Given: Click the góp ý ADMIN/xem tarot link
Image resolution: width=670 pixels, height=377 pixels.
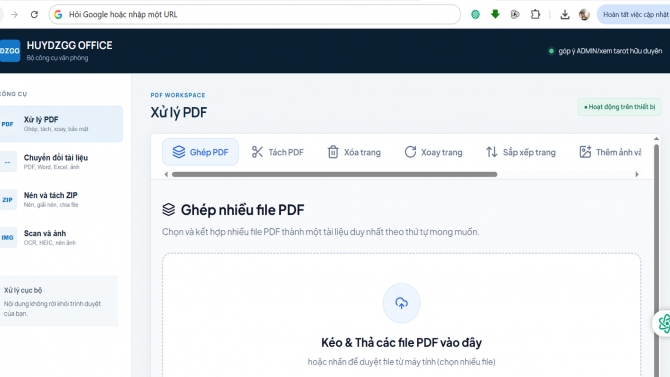Looking at the screenshot, I should pos(605,51).
